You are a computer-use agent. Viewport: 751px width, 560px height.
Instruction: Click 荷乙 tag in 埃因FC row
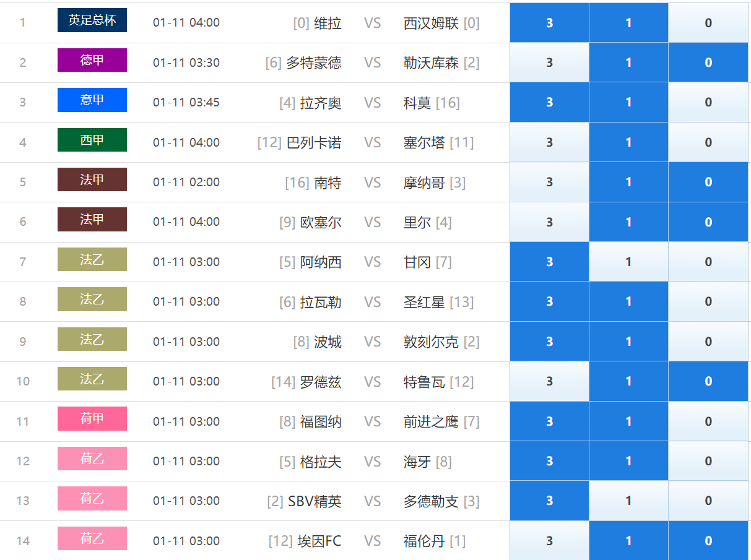92,538
